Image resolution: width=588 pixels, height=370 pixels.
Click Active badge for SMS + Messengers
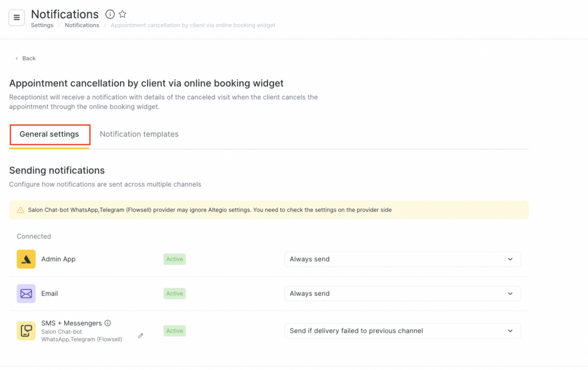[175, 331]
